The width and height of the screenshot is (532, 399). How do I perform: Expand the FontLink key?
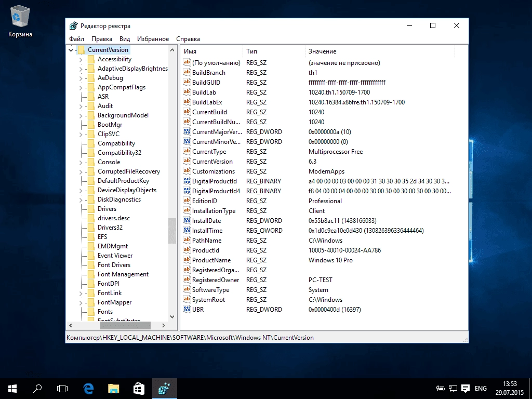point(81,294)
